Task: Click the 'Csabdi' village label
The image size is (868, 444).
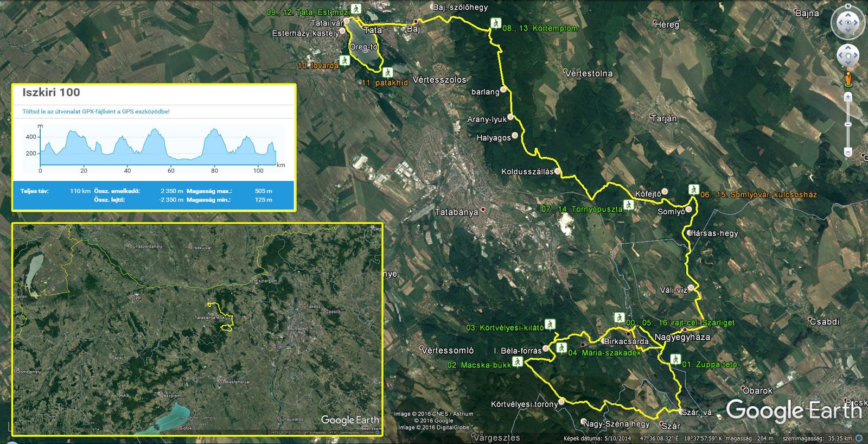Action: (825, 322)
